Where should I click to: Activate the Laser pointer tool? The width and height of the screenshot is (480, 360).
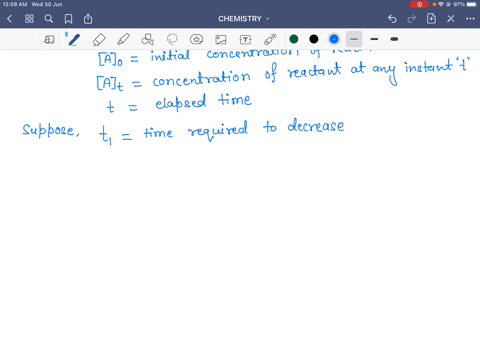(x=270, y=39)
